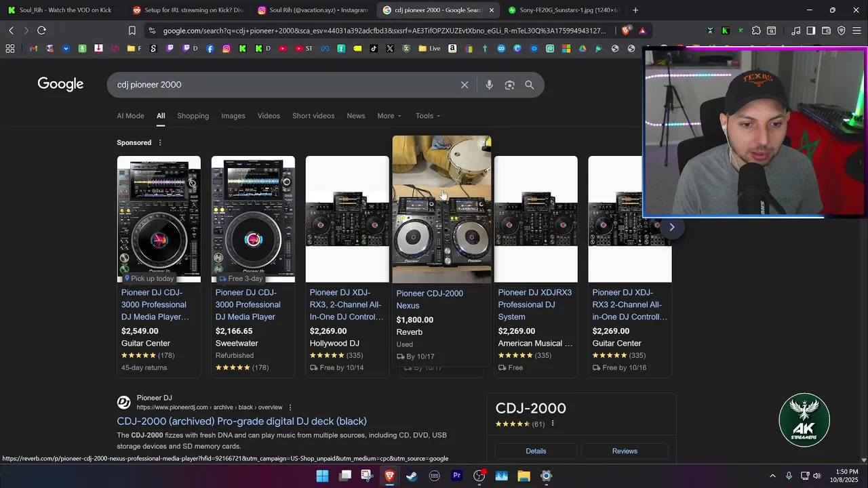Bookmark this page with the bookmark icon

[x=132, y=30]
